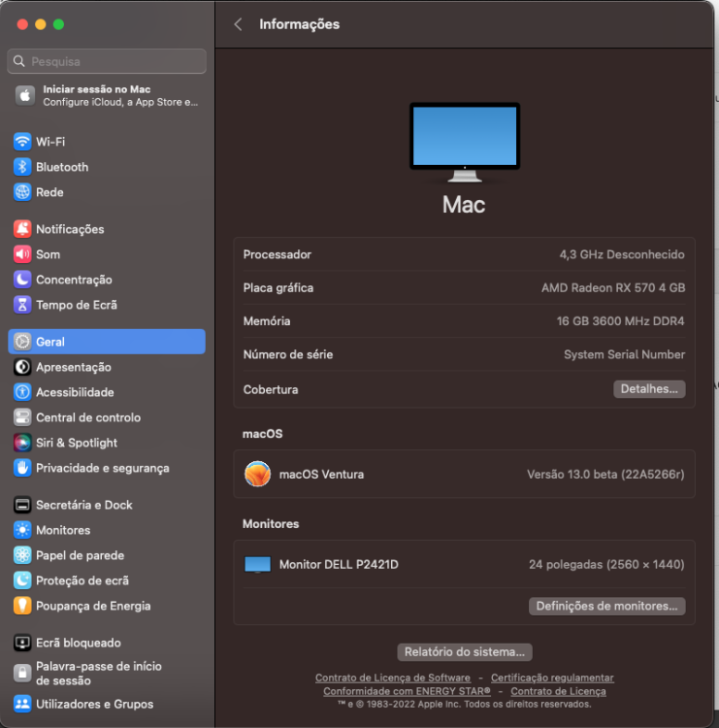
Task: Click the Apple ID logo icon
Action: [25, 96]
